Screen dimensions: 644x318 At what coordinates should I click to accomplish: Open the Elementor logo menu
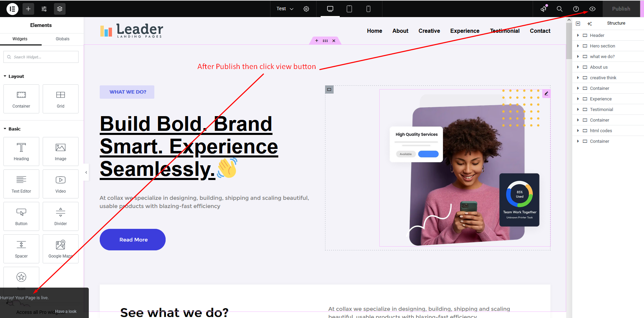point(12,9)
